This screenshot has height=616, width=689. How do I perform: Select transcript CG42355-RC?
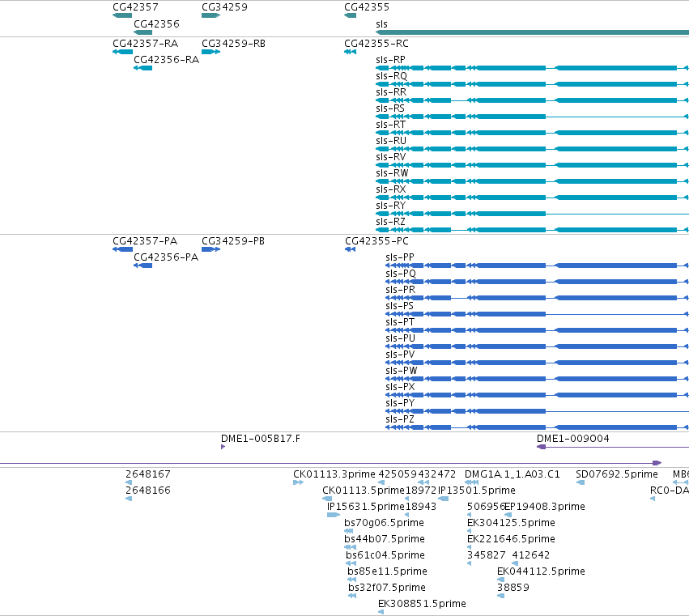pos(376,44)
